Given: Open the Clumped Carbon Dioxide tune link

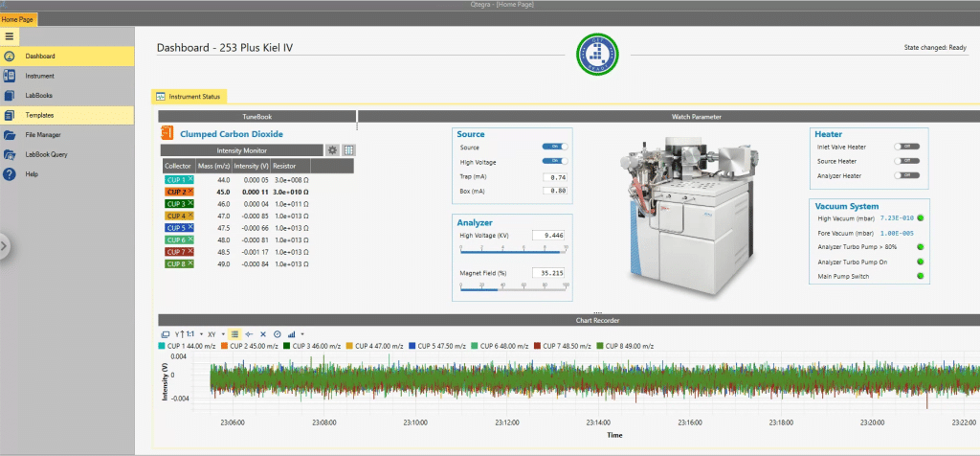Looking at the screenshot, I should tap(232, 134).
